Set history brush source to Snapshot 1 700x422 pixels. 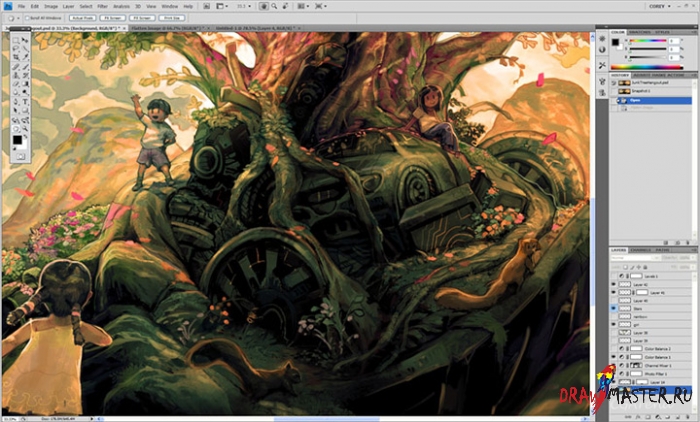tap(613, 91)
